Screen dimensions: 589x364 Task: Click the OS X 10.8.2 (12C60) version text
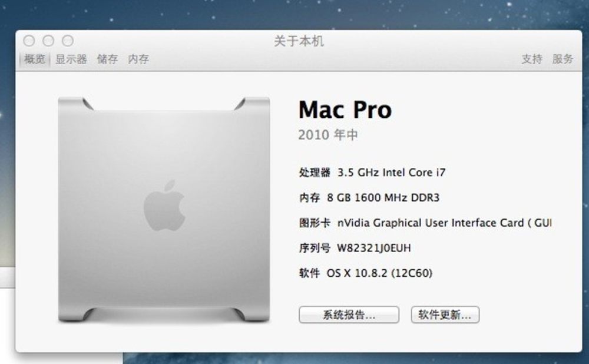click(x=379, y=273)
